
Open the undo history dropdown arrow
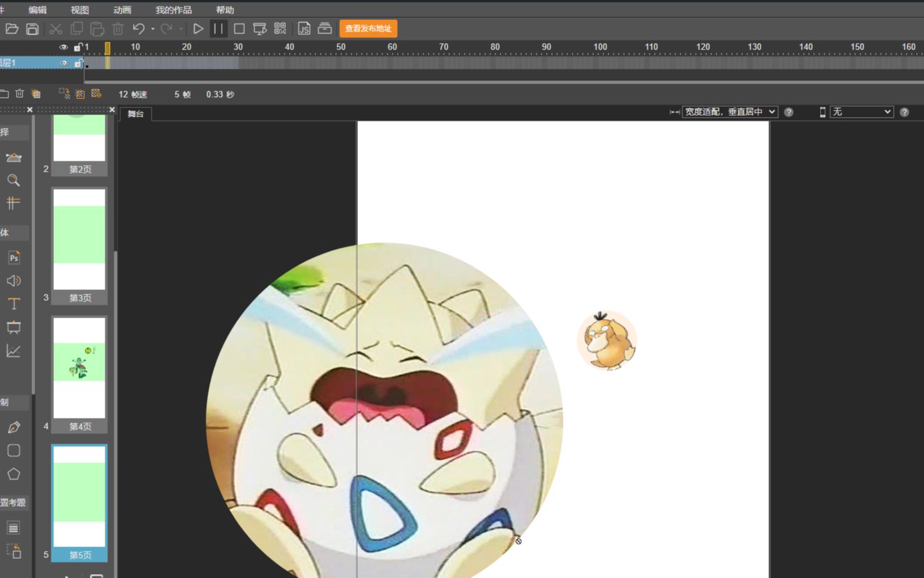point(153,29)
